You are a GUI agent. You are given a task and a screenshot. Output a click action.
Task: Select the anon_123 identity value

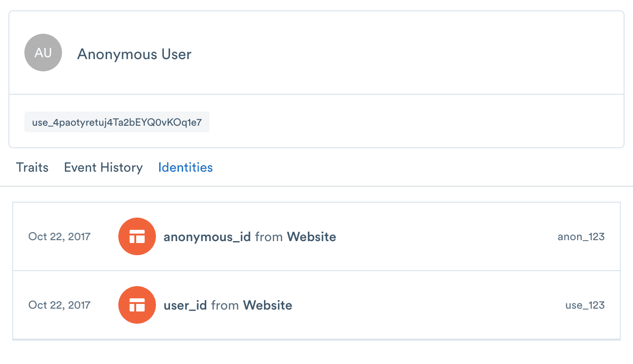point(581,236)
